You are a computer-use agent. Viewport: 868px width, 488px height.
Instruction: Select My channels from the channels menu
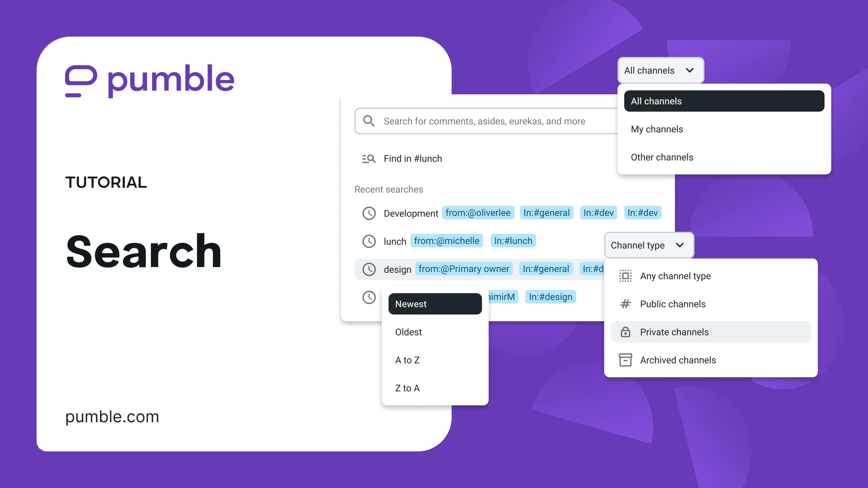[656, 129]
